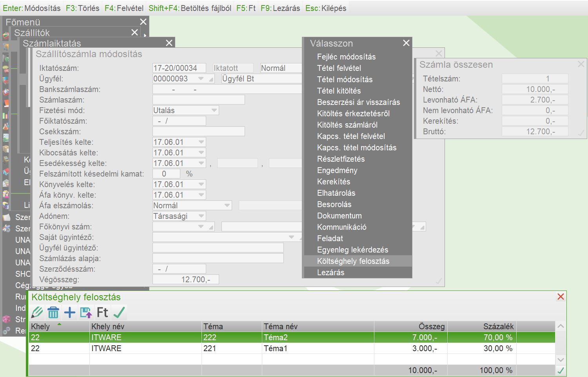Screen dimensions: 588x377
Task: Click the Felszámított késedelmi kamat percent field
Action: tap(166, 174)
